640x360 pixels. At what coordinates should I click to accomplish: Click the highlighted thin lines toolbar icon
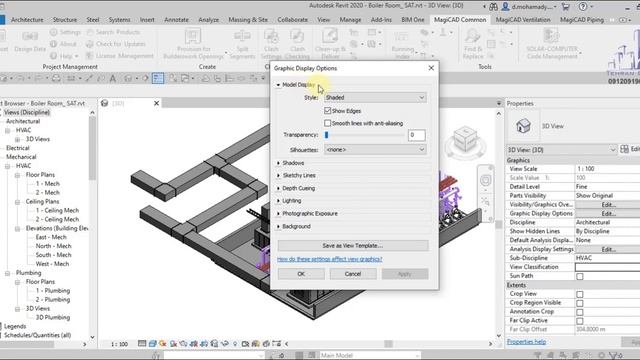158,78
